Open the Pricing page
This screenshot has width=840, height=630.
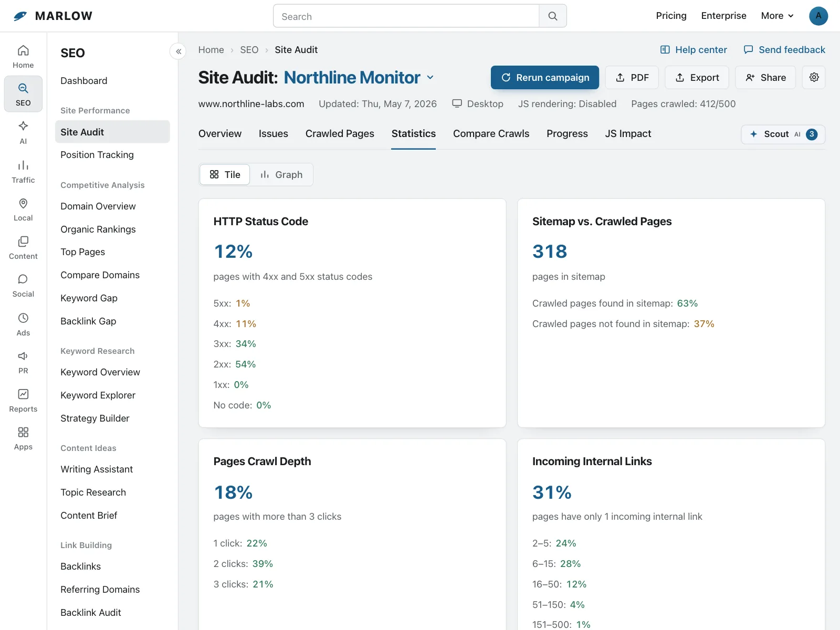[671, 16]
